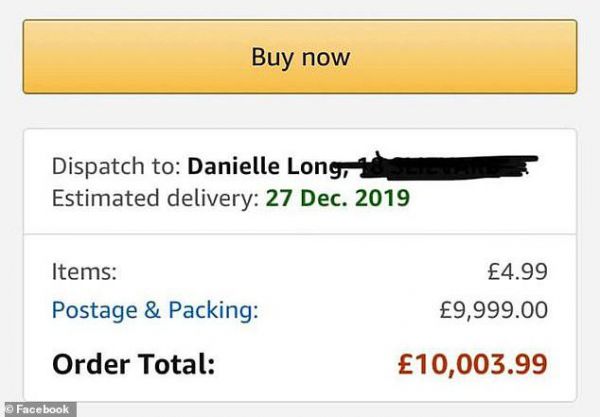Viewport: 600px width, 417px height.
Task: Click the word Total in the order summary
Action: (176, 364)
